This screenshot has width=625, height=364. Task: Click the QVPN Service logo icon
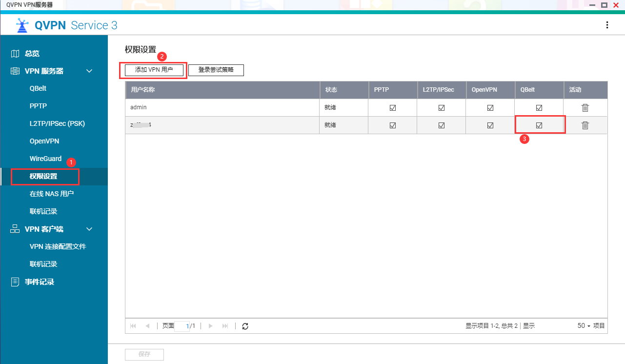coord(22,25)
